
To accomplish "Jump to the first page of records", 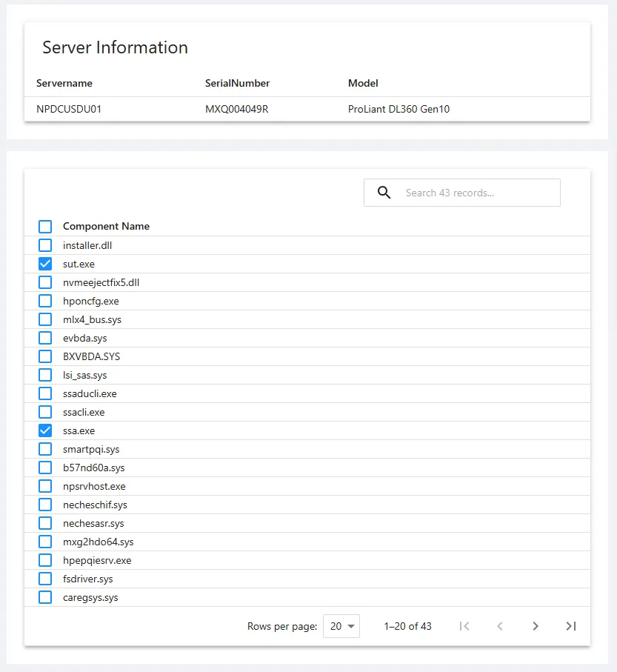I will 464,626.
